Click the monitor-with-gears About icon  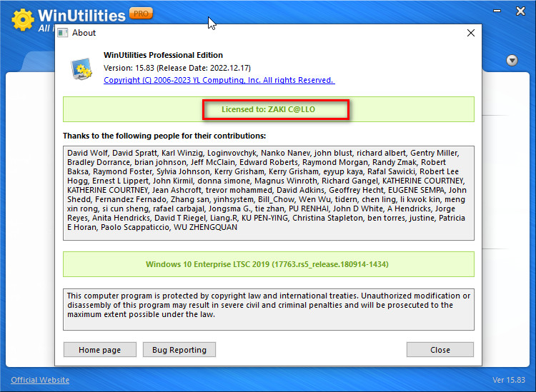tap(81, 69)
